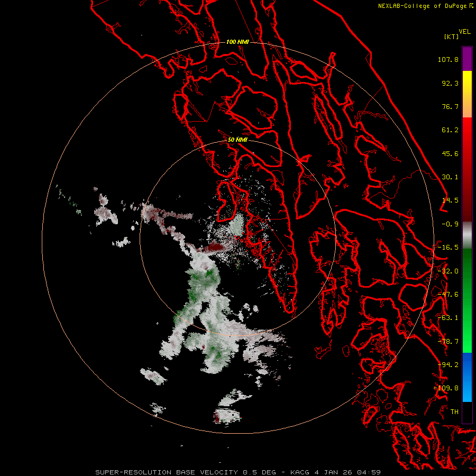
Task: Click the 61.2 velocity scale value
Action: tap(450, 130)
